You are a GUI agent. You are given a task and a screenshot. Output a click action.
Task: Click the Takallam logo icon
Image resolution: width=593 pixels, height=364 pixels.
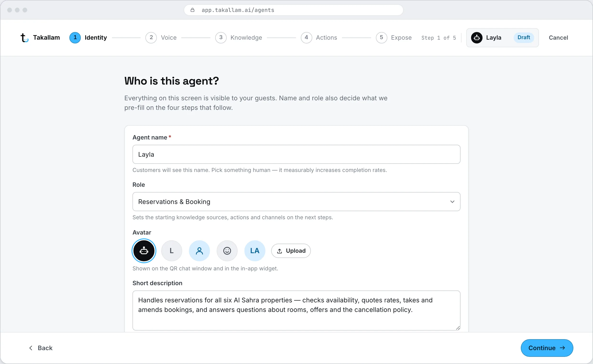[24, 38]
